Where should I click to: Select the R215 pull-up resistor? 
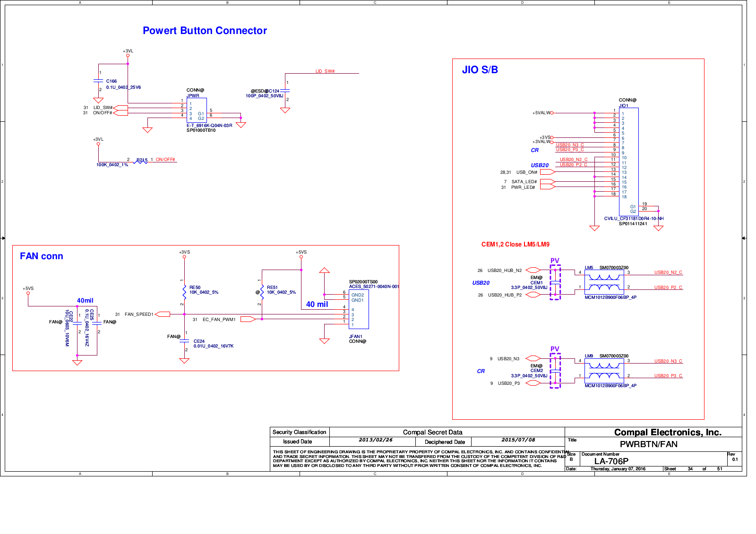tap(141, 161)
